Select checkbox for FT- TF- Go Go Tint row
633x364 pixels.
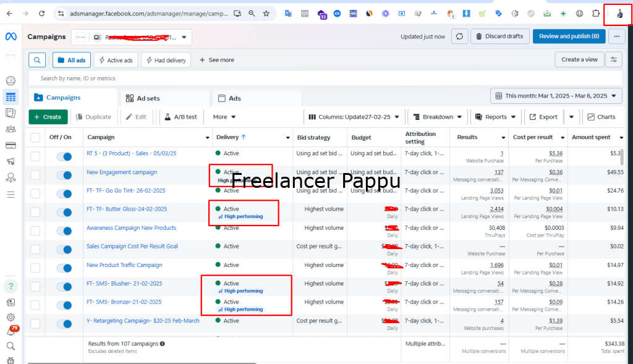35,193
